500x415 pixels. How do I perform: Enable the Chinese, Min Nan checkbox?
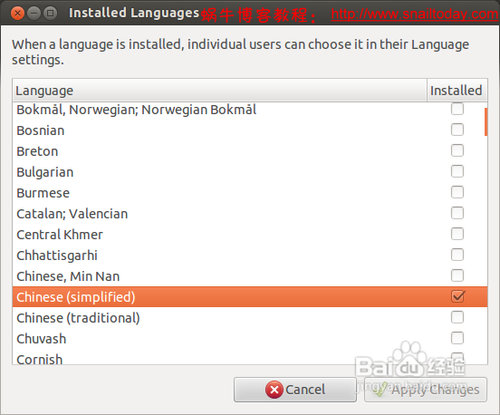[x=457, y=276]
